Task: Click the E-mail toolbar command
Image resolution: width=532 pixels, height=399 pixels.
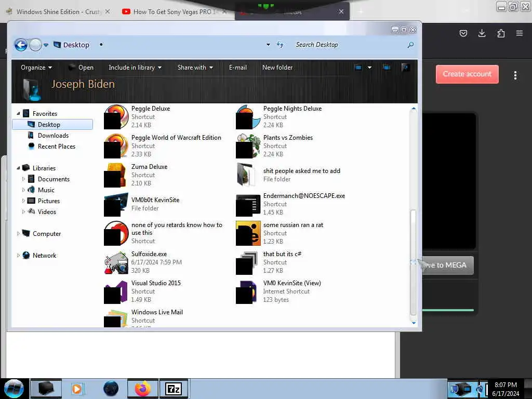Action: [x=238, y=68]
